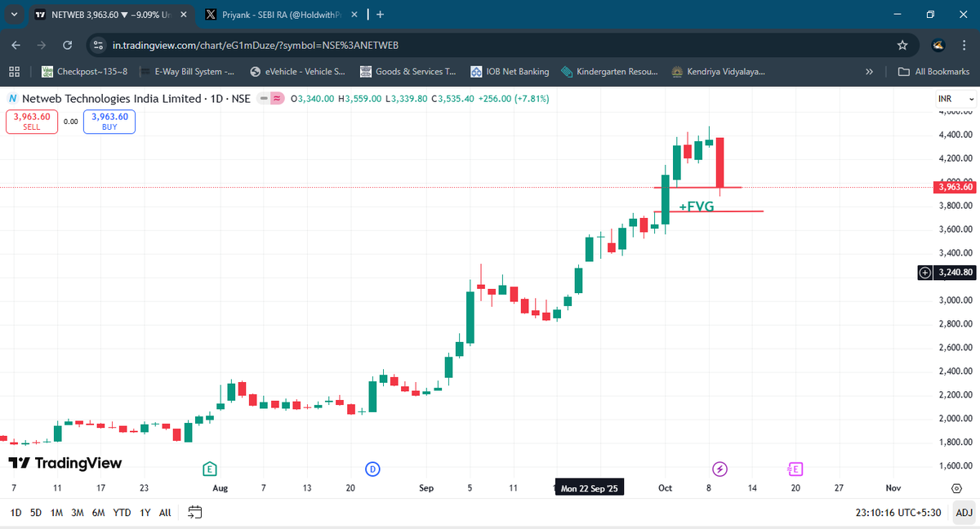Toggle ADJ adjusted data button
Screen dimensions: 980x529
[x=964, y=513]
